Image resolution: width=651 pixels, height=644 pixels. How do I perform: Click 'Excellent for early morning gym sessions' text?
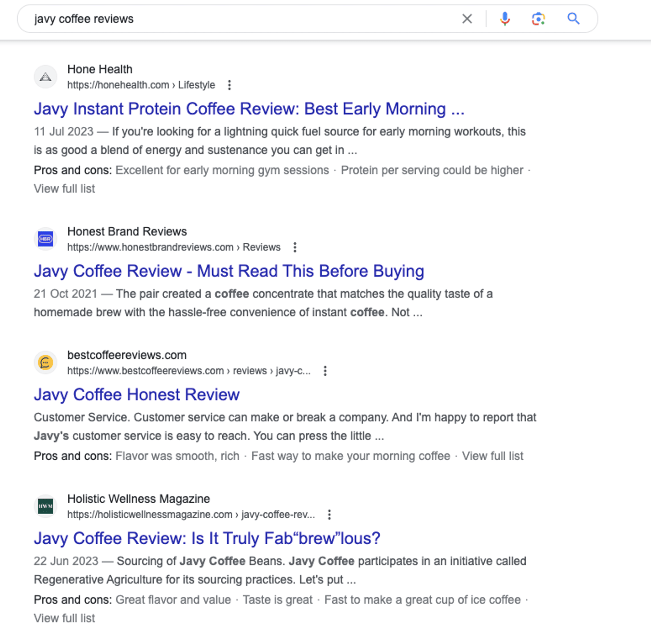coord(222,170)
